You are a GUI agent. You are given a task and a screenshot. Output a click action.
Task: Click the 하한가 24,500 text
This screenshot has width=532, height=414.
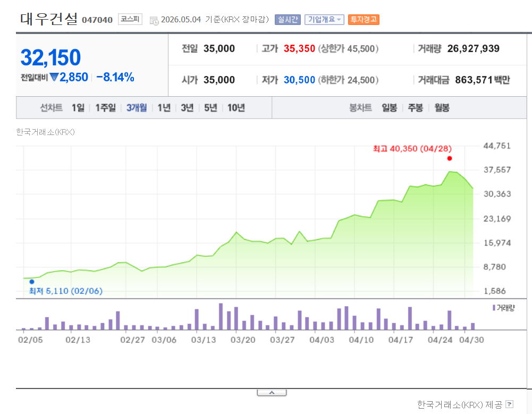(348, 80)
